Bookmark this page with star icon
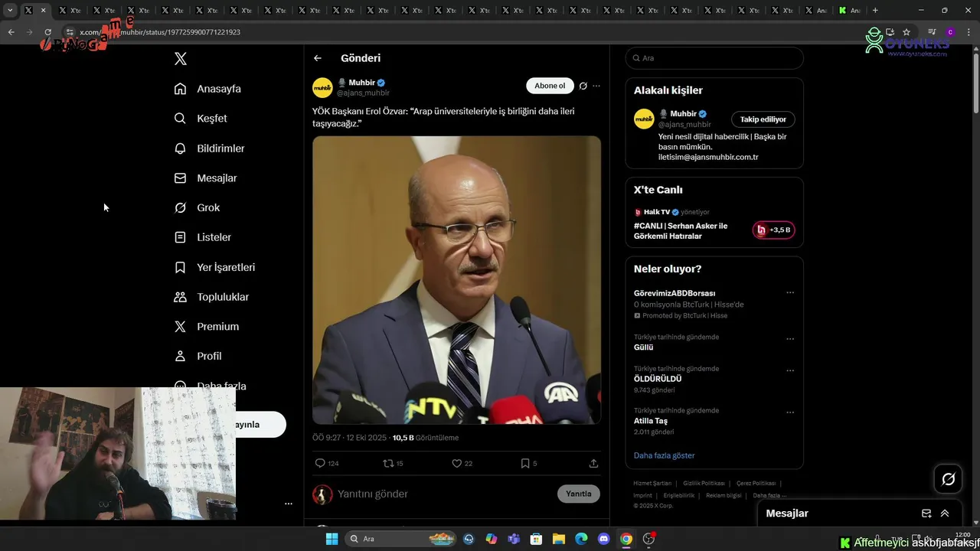 point(906,32)
